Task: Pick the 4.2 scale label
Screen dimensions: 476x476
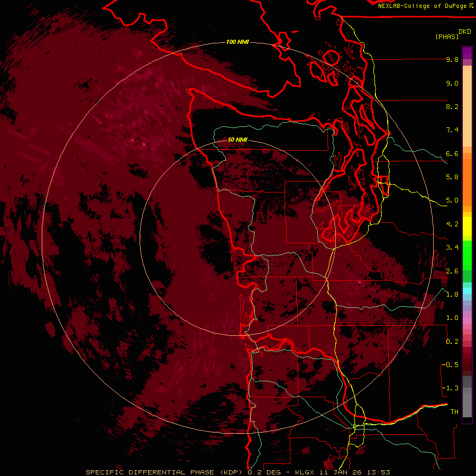Action: click(x=452, y=224)
